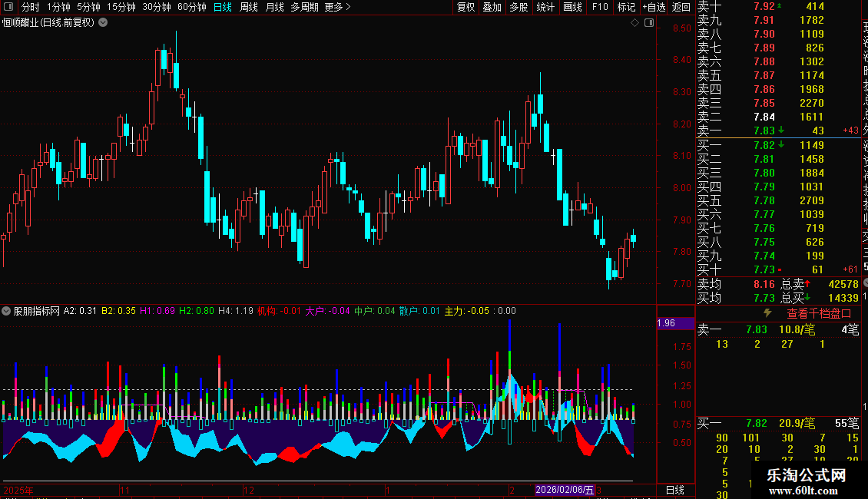The height and width of the screenshot is (499, 868).
Task: Click the 多股 multi-stock button
Action: [518, 7]
